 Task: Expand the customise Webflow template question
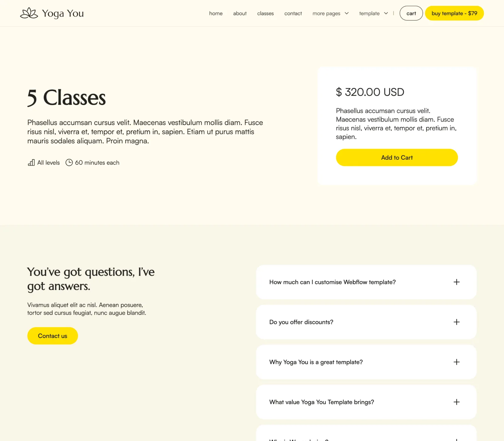[x=332, y=282]
